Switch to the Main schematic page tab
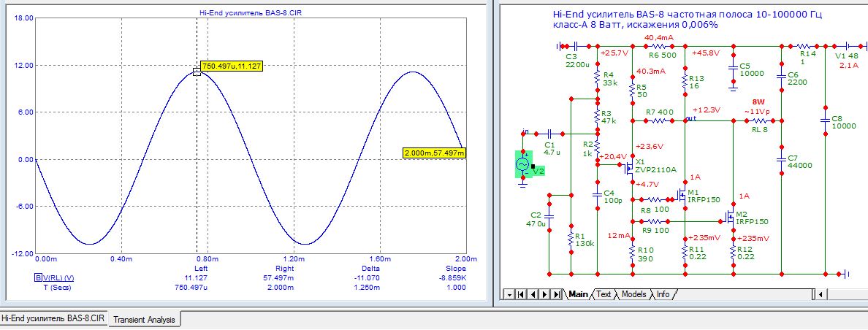The image size is (868, 330). click(x=577, y=295)
